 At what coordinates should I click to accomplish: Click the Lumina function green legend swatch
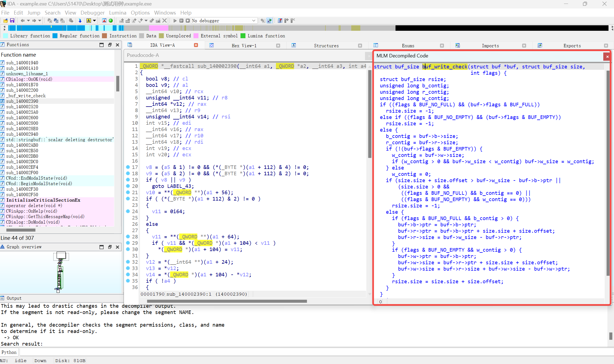243,36
